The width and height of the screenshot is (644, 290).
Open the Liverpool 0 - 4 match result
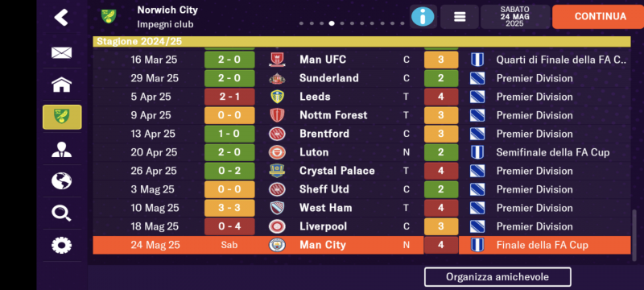click(229, 226)
